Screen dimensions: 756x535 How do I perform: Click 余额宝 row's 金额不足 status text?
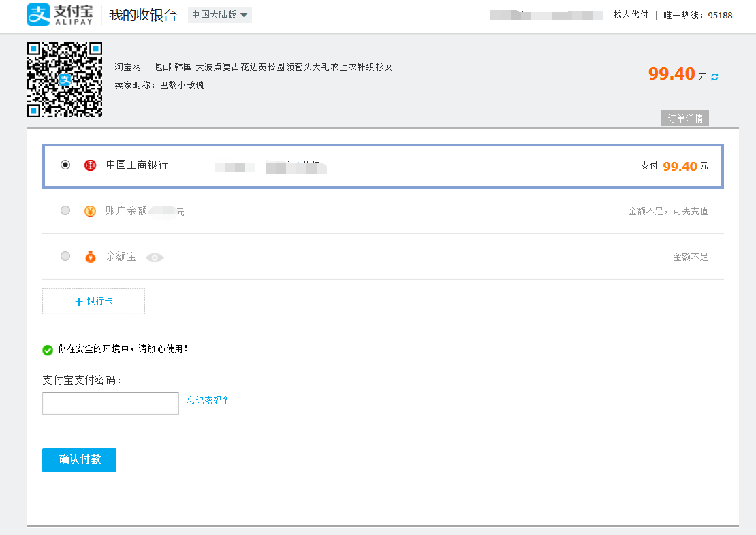click(x=691, y=257)
